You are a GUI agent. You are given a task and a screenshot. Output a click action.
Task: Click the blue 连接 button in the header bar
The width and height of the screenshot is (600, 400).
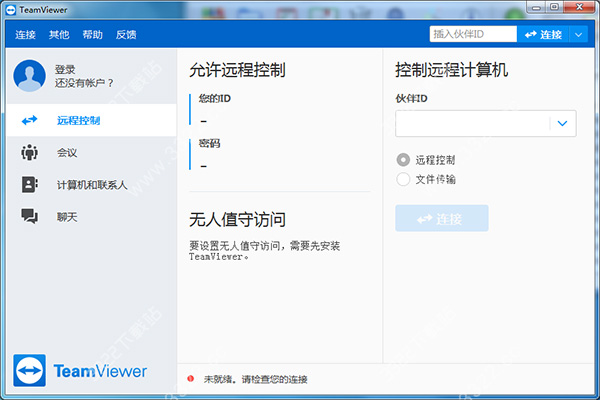pos(543,34)
